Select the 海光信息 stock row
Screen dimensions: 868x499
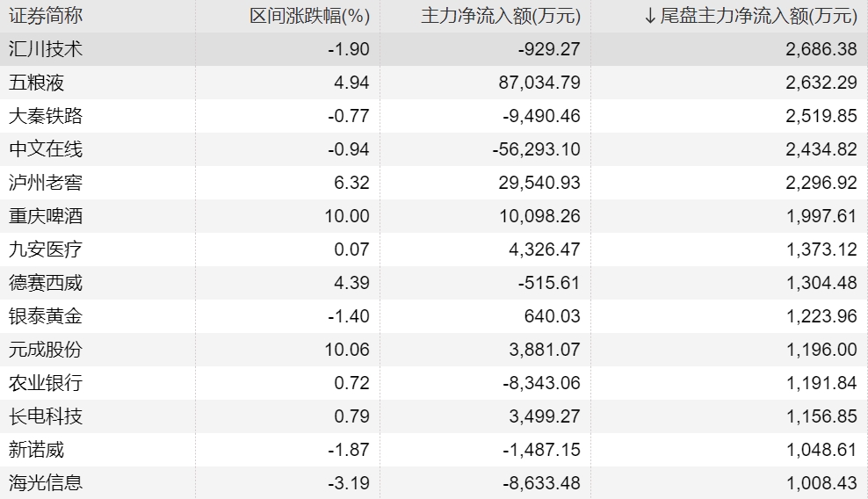[x=46, y=483]
